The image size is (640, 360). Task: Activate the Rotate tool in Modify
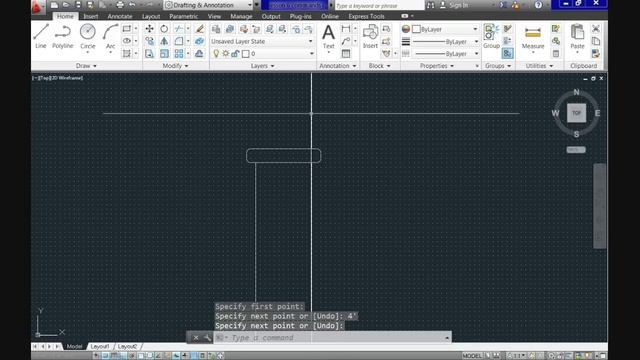tap(164, 29)
